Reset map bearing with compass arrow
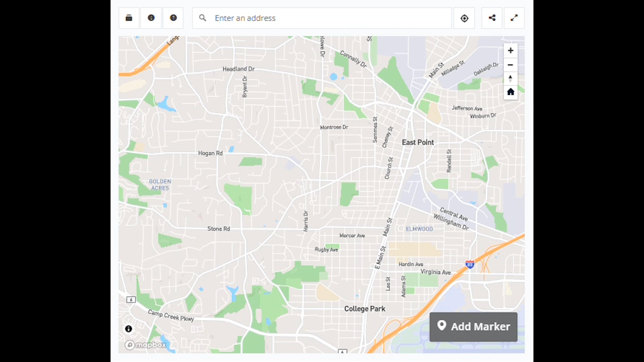Viewport: 644px width, 362px height. pyautogui.click(x=511, y=79)
